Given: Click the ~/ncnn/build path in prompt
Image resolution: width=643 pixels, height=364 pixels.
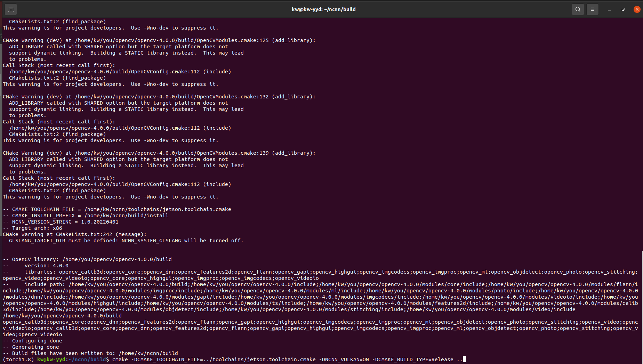Looking at the screenshot, I should point(87,359).
